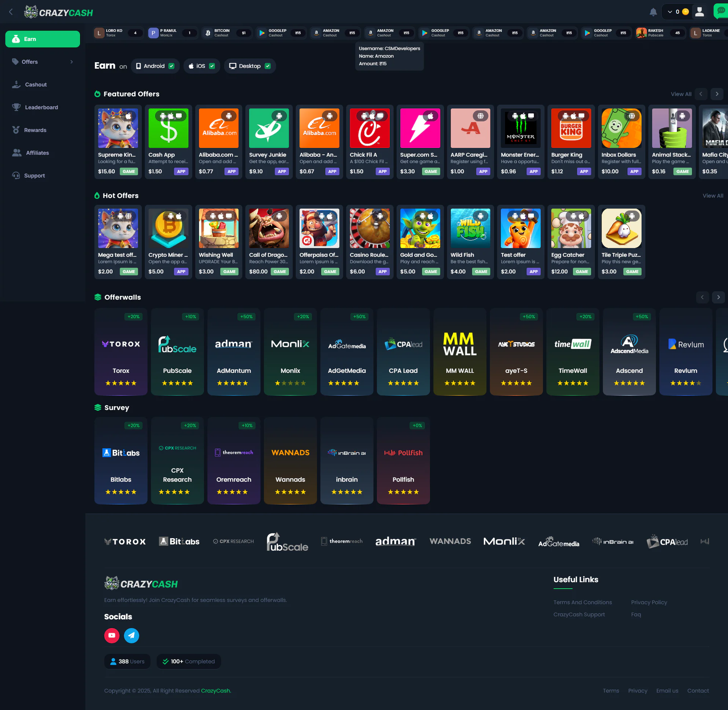Open the Survey Junkie featured offer
This screenshot has width=728, height=710.
(269, 142)
